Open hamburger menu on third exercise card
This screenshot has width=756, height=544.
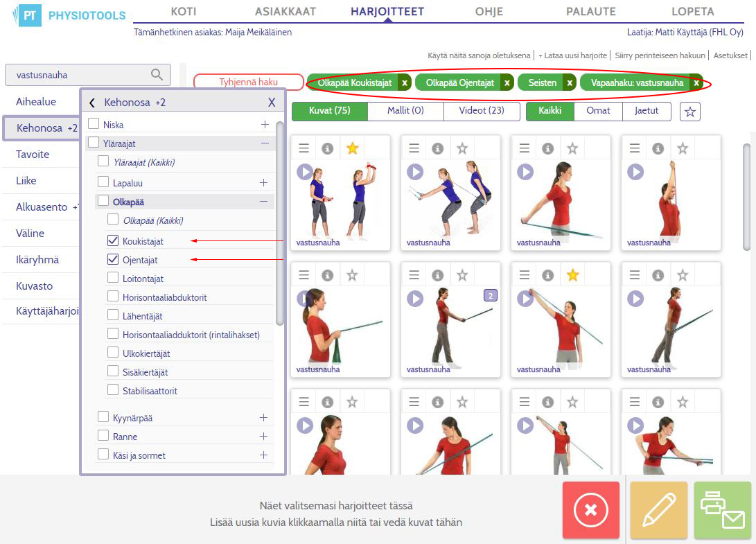pos(524,148)
